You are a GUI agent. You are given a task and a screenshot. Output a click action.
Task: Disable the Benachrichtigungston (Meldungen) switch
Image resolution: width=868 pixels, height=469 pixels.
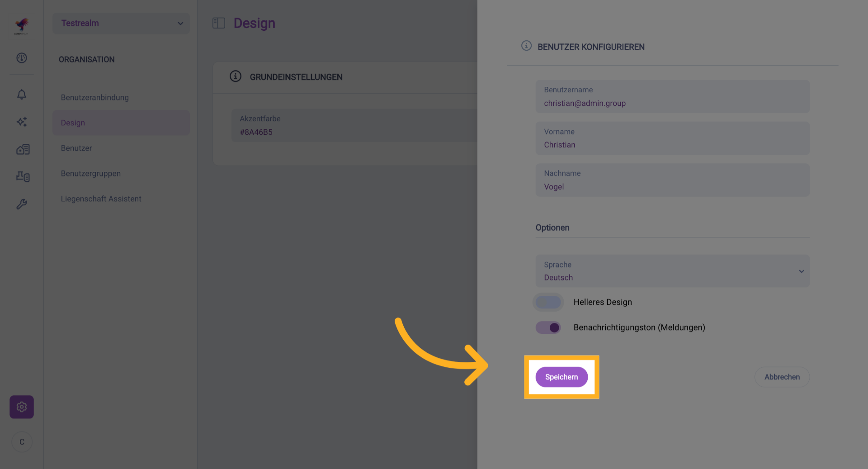click(x=548, y=327)
